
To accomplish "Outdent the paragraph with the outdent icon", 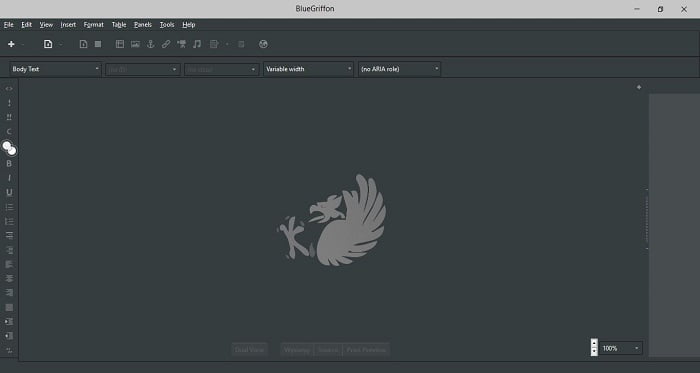I will [9, 336].
